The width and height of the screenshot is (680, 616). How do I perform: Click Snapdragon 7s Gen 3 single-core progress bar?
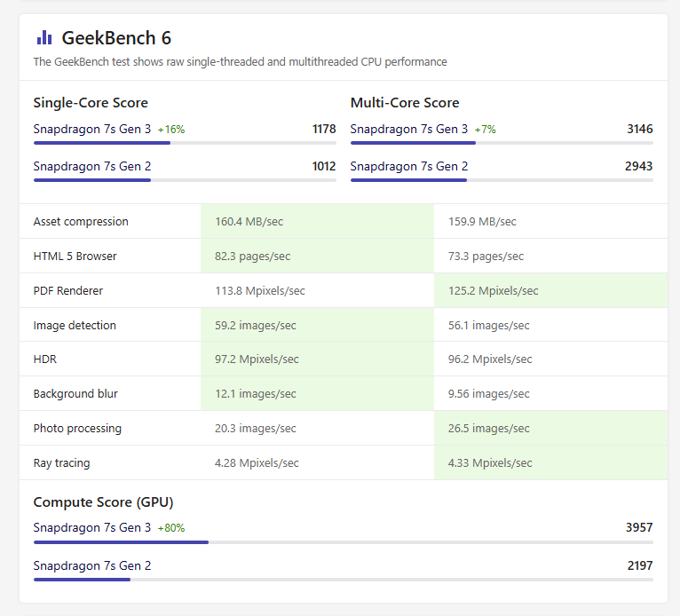185,143
